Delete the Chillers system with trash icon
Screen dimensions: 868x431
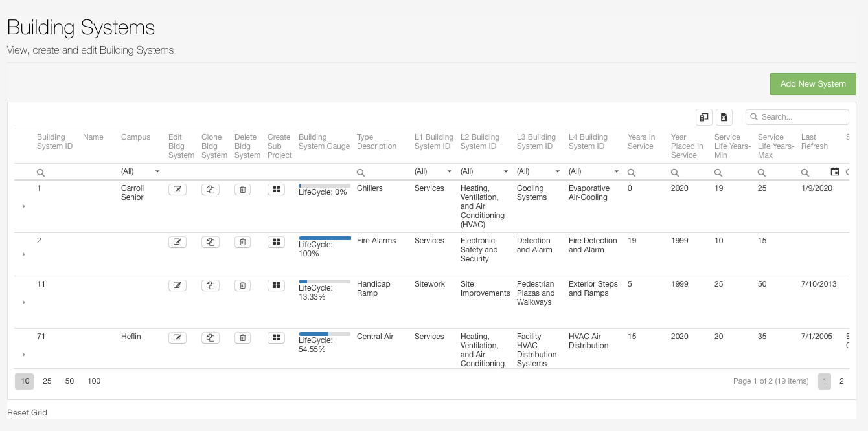242,189
